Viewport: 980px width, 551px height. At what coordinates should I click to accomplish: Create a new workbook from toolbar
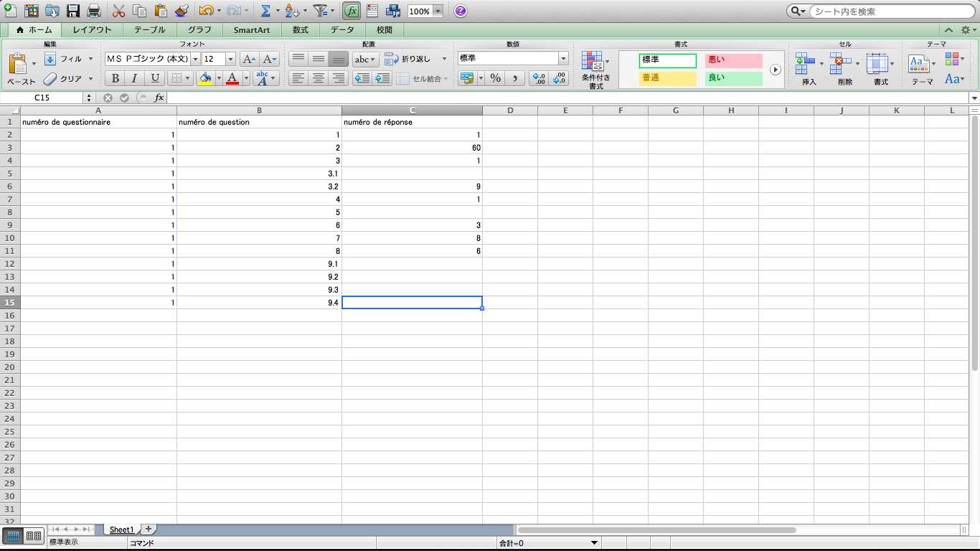[10, 11]
